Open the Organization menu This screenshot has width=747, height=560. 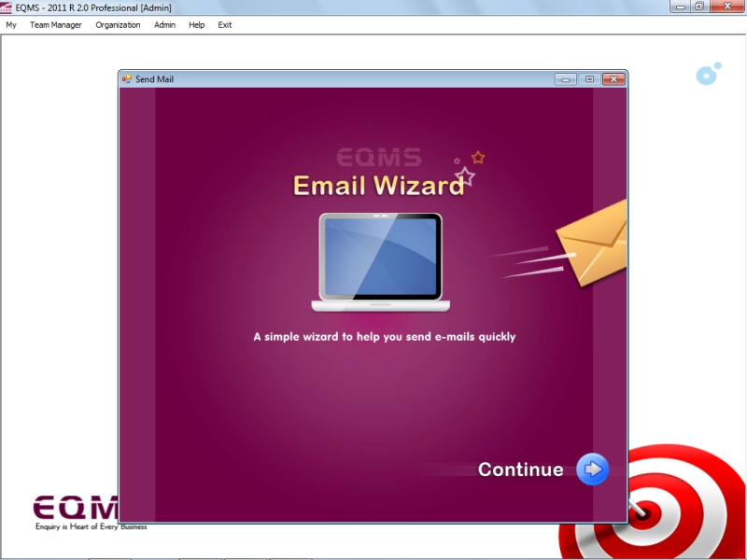[118, 25]
